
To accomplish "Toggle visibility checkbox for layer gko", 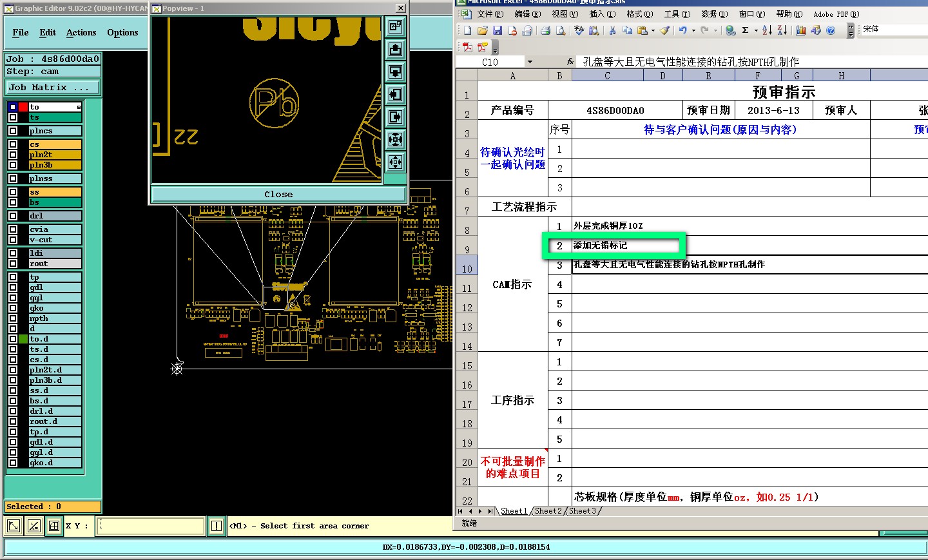I will tap(13, 308).
